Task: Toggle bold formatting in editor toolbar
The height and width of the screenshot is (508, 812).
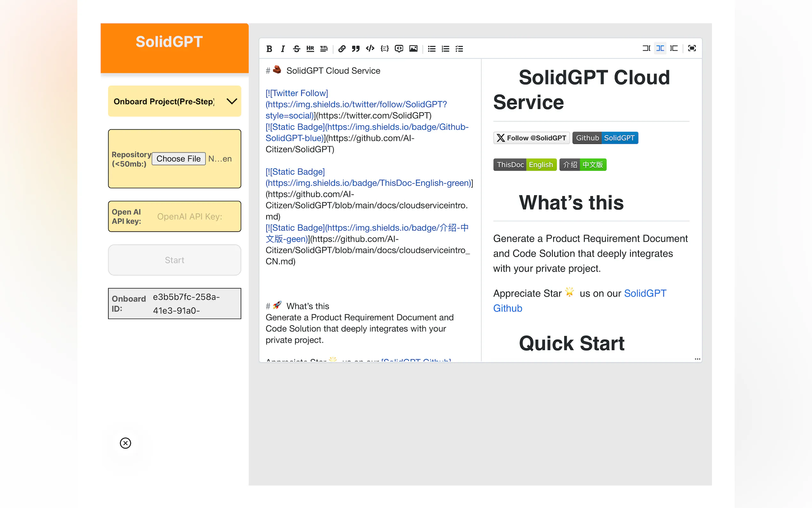Action: tap(269, 49)
